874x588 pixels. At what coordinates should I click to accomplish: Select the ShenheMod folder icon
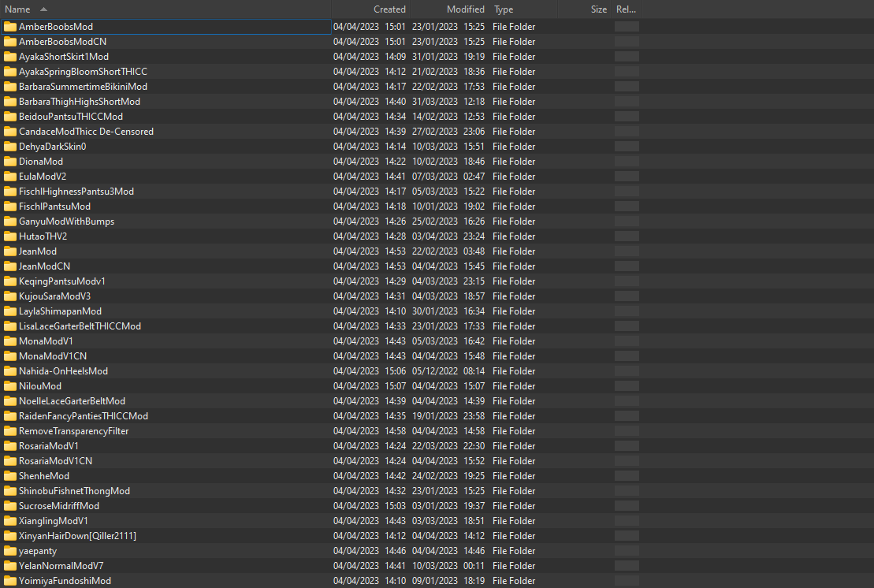(x=10, y=476)
